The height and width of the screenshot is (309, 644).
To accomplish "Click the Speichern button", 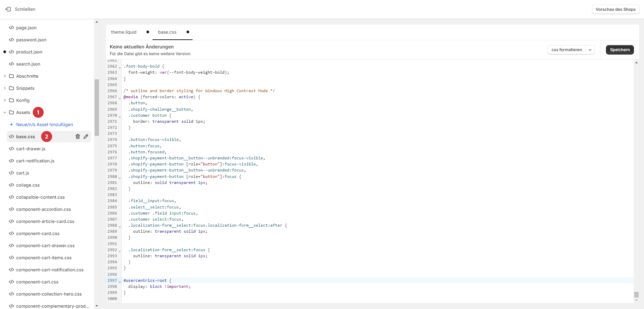I will click(620, 50).
